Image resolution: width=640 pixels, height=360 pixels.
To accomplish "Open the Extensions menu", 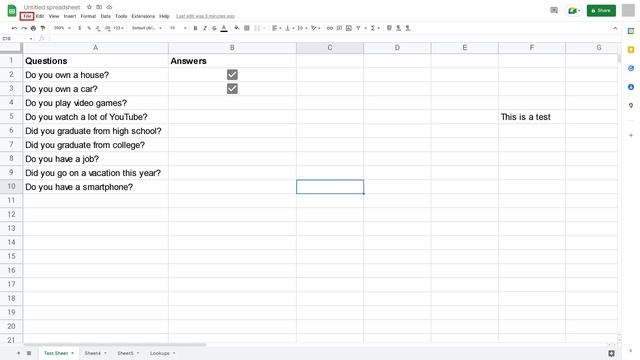I will pos(143,16).
